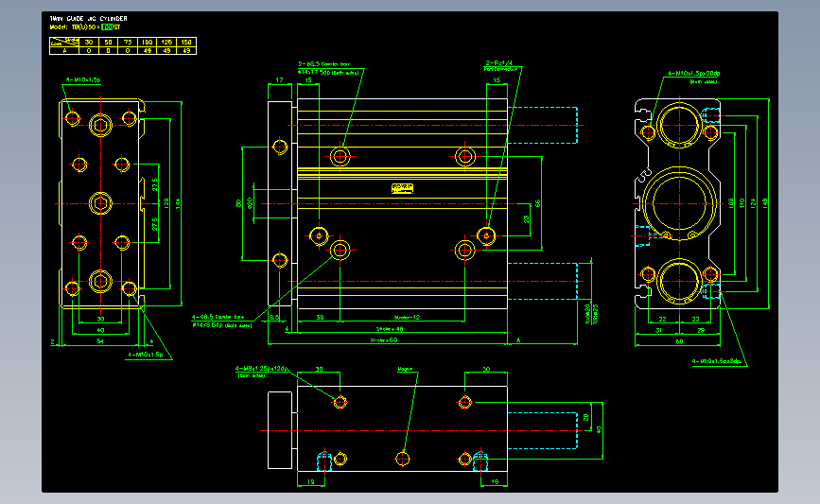Screen dimensions: 820x504
Task: Click the 148 vertical dimension in end view
Action: pos(764,203)
